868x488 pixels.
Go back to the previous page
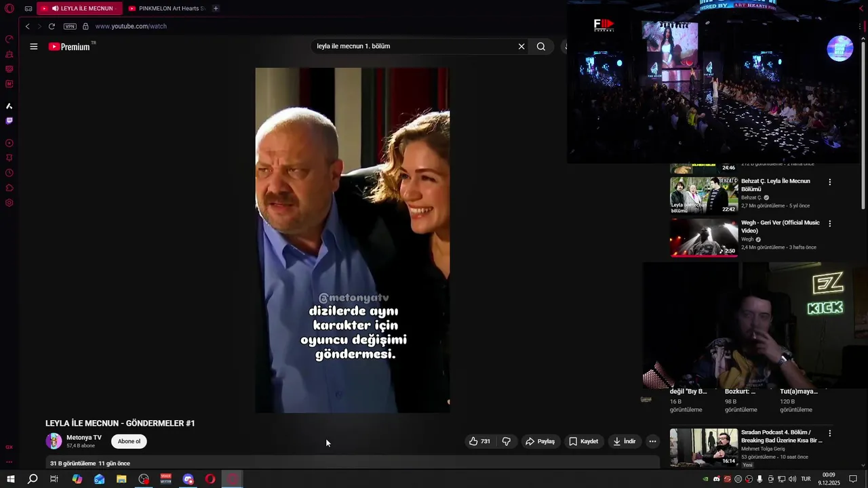[x=27, y=26]
